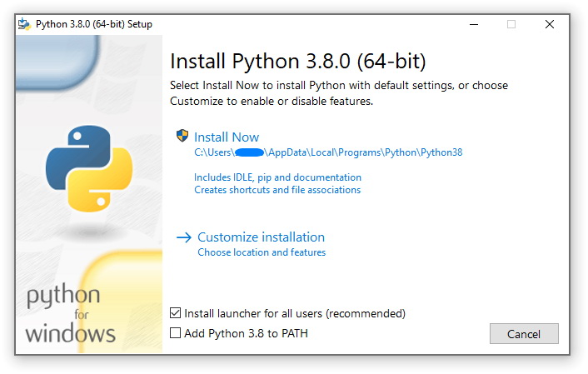The width and height of the screenshot is (588, 374).
Task: Click the blue arrow icon beside Customize installation
Action: (184, 237)
